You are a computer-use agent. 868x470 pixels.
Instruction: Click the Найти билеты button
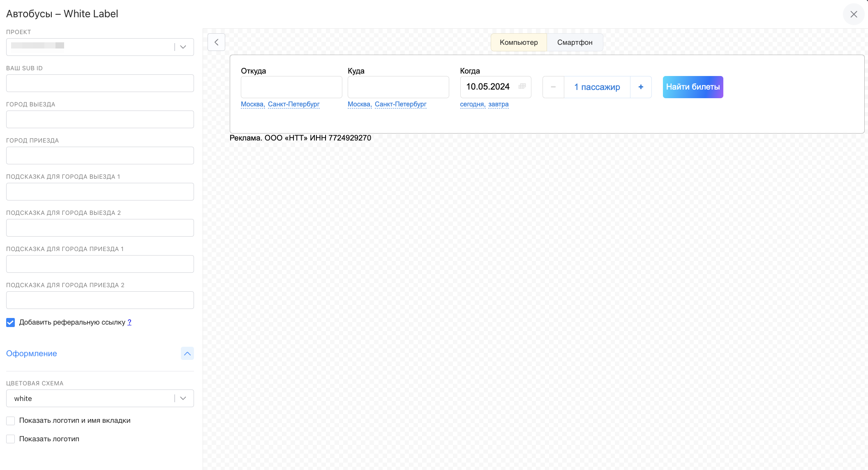[693, 87]
